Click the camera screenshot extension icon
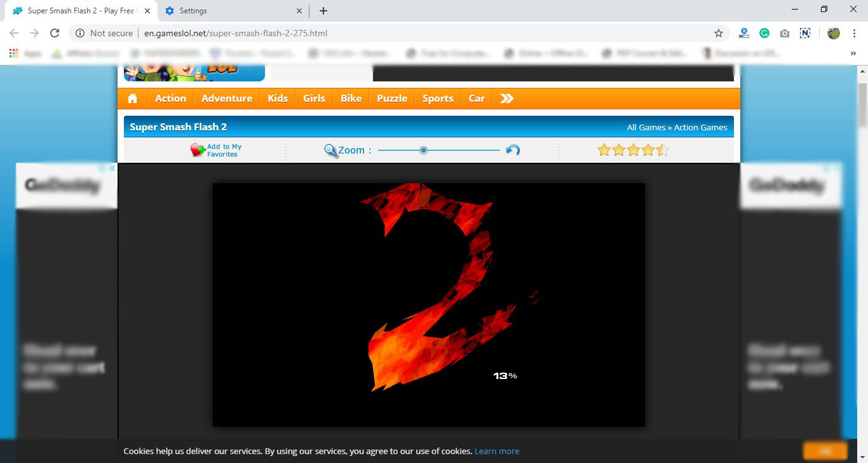The width and height of the screenshot is (868, 463). tap(785, 33)
